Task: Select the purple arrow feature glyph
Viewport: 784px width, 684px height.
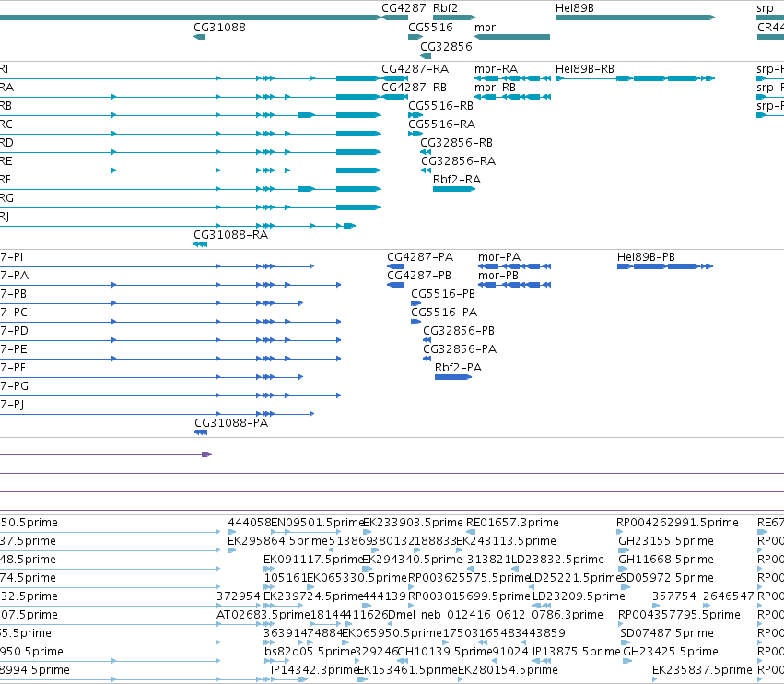Action: 206,454
